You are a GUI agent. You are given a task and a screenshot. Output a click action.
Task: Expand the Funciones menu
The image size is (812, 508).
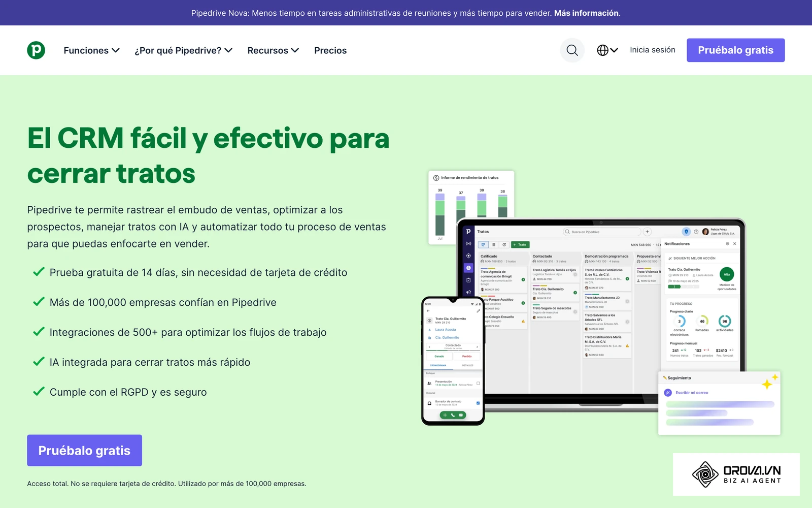[91, 50]
